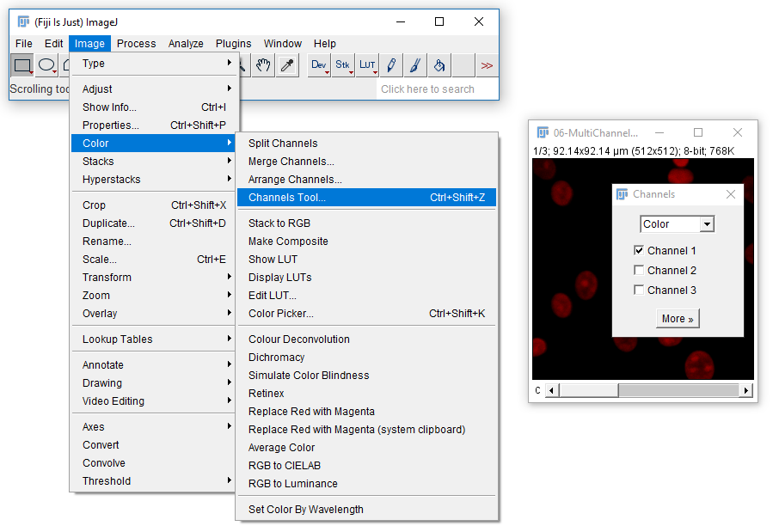Pick the Hand scrolling tool
Image resolution: width=779 pixels, height=532 pixels.
click(264, 65)
